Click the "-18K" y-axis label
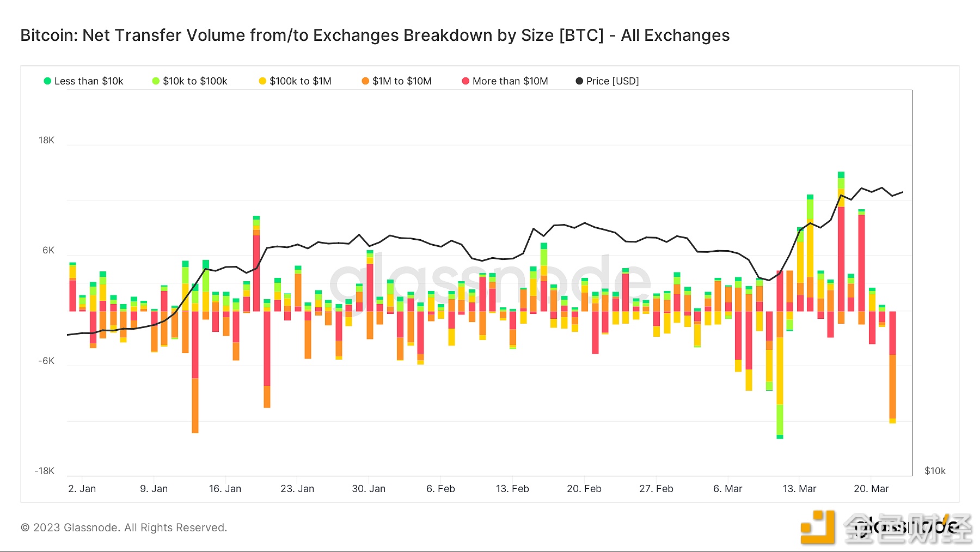Image resolution: width=980 pixels, height=552 pixels. [44, 471]
